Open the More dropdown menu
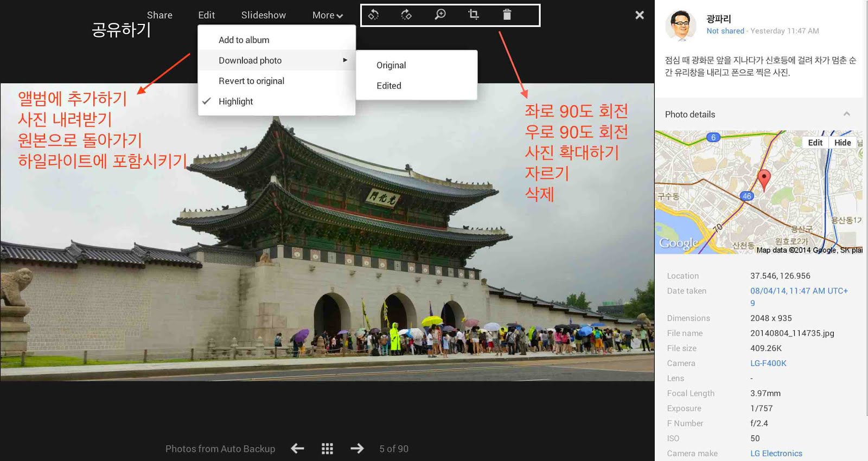The width and height of the screenshot is (868, 461). point(327,15)
